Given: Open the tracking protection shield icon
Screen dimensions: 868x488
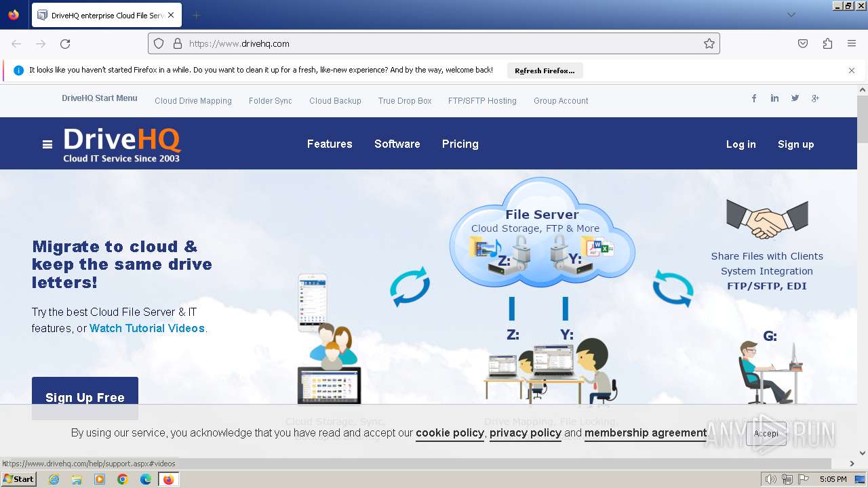Looking at the screenshot, I should [159, 43].
